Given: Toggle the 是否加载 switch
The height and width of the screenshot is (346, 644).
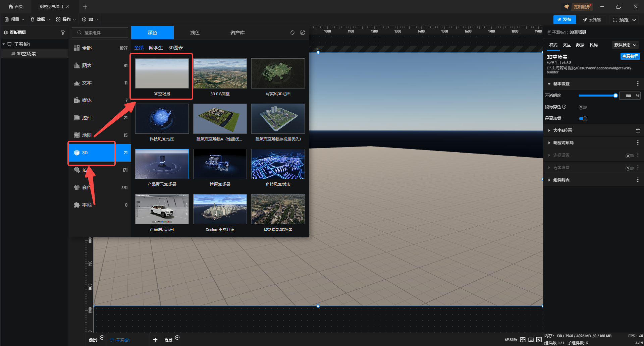Looking at the screenshot, I should 583,119.
